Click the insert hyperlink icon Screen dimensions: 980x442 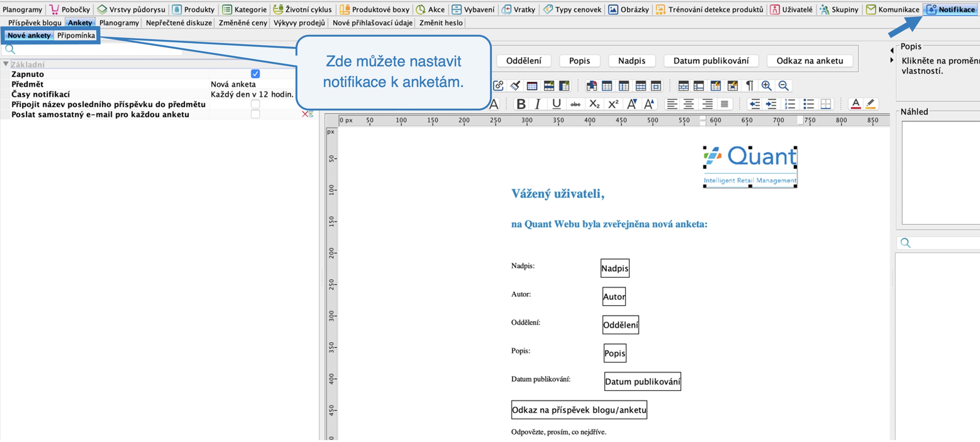pos(498,86)
